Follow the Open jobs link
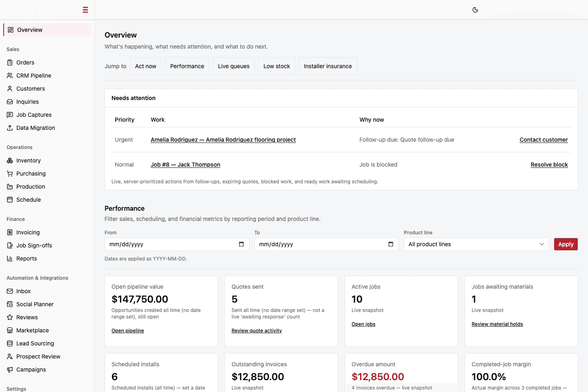This screenshot has width=588, height=392. pyautogui.click(x=363, y=324)
